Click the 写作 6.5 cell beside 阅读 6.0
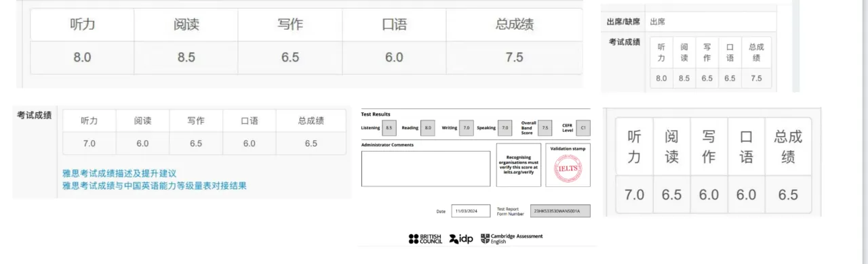Screen dimensions: 868x264 (196, 144)
